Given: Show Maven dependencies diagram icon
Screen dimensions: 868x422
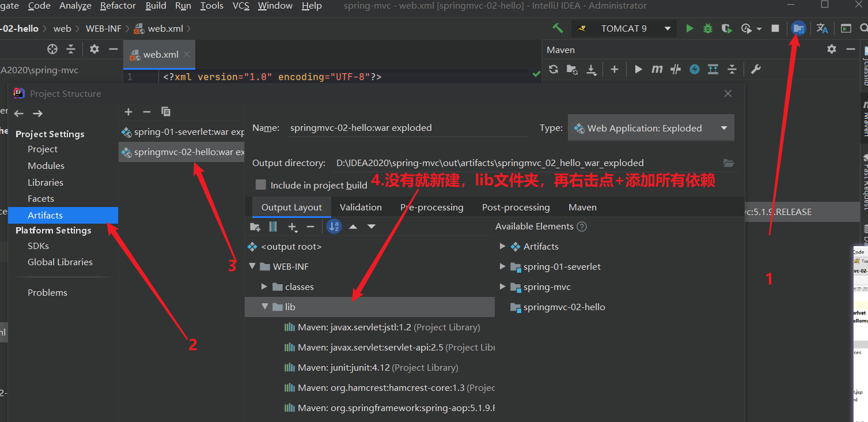Looking at the screenshot, I should click(x=713, y=69).
